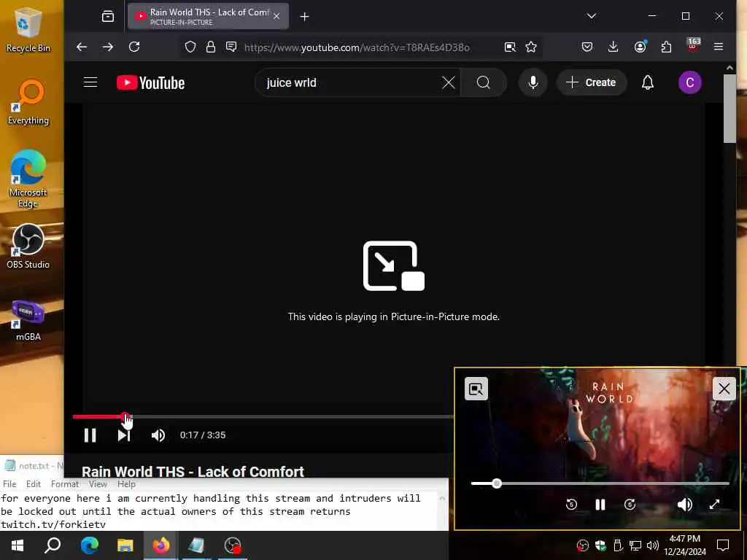Open Firefox account icon
The image size is (747, 560).
[640, 47]
